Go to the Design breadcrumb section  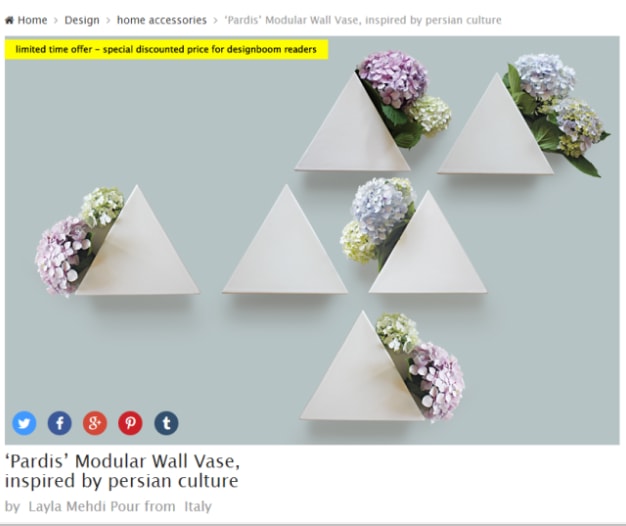coord(82,20)
